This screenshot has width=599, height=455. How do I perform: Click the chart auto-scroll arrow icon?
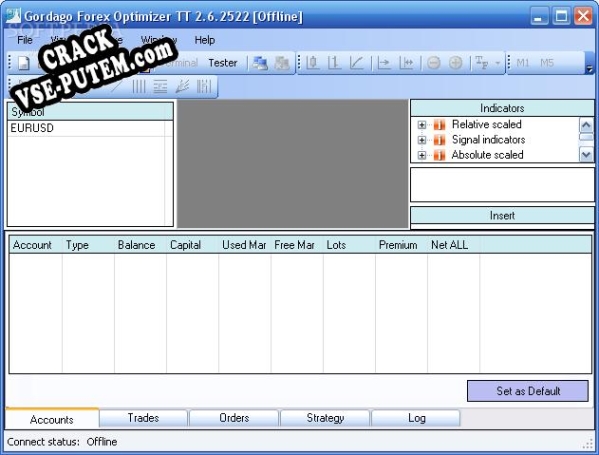click(384, 63)
